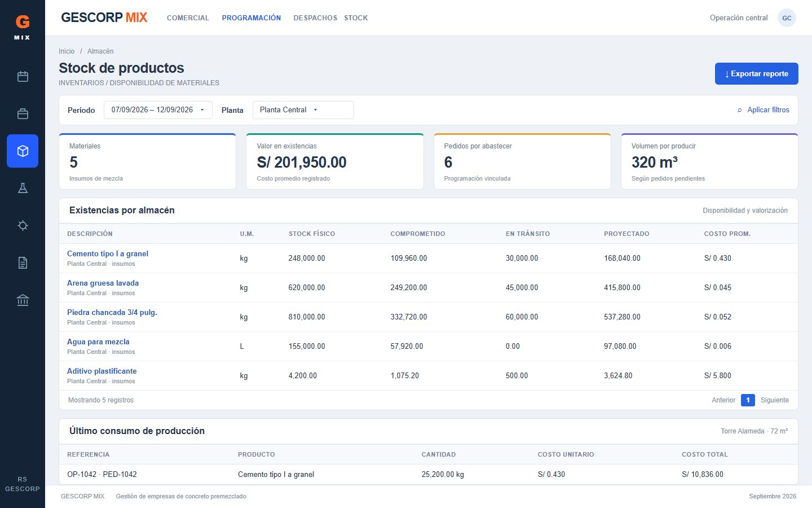Image resolution: width=812 pixels, height=508 pixels.
Task: Open the DESPACHOS menu item
Action: (x=315, y=18)
